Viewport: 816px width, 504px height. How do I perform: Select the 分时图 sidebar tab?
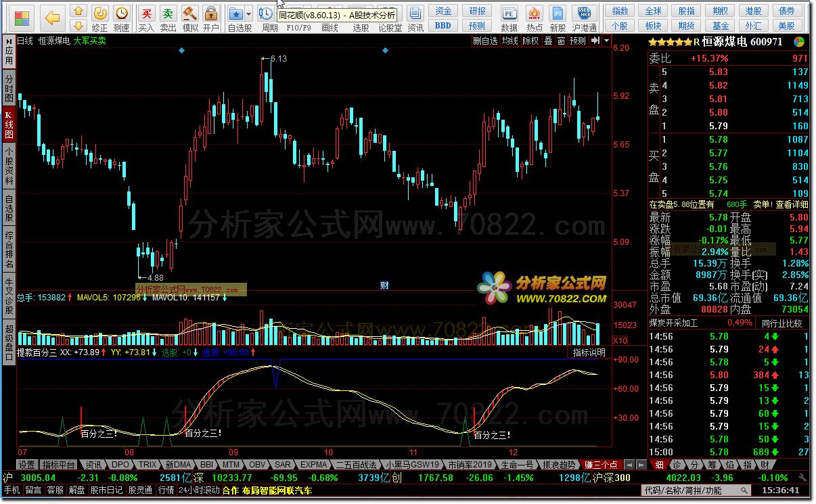click(x=9, y=89)
